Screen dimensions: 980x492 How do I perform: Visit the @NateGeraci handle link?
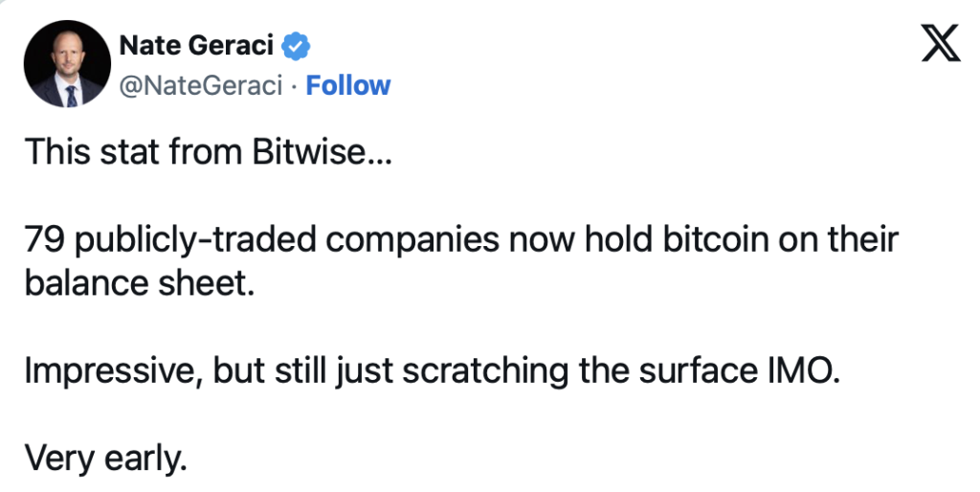tap(201, 85)
